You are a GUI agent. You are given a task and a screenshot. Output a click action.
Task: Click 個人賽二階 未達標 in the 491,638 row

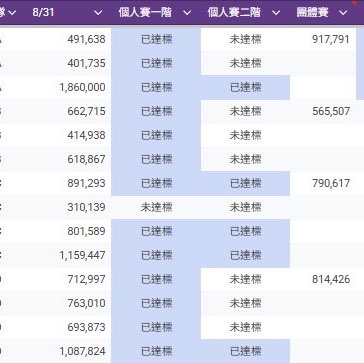245,39
